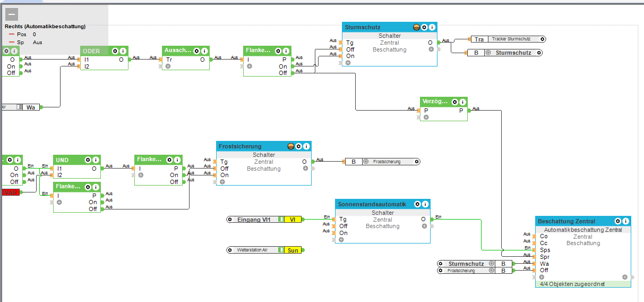Viewport: 644px width, 302px height.
Task: Expand extra inputs on the Sturmschutz block
Action: [348, 63]
